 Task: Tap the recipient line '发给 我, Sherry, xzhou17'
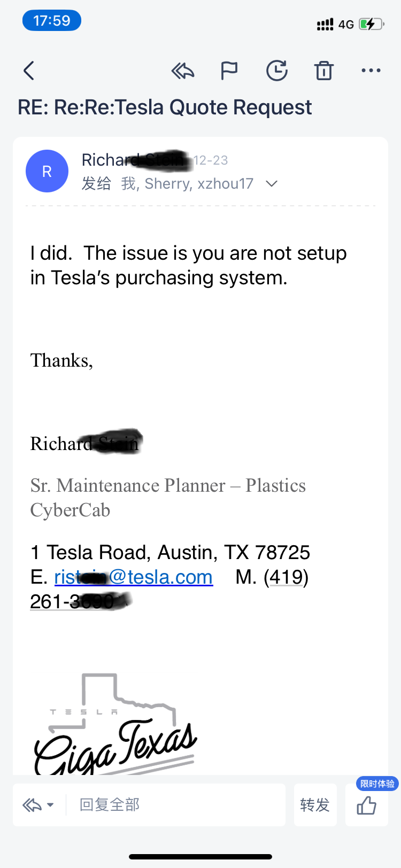pyautogui.click(x=167, y=184)
